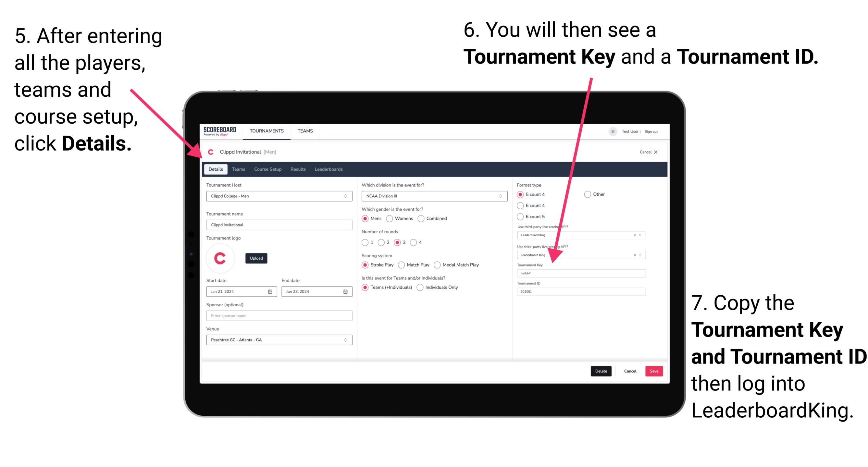Click the Upload logo button icon
The width and height of the screenshot is (868, 467).
(x=257, y=258)
